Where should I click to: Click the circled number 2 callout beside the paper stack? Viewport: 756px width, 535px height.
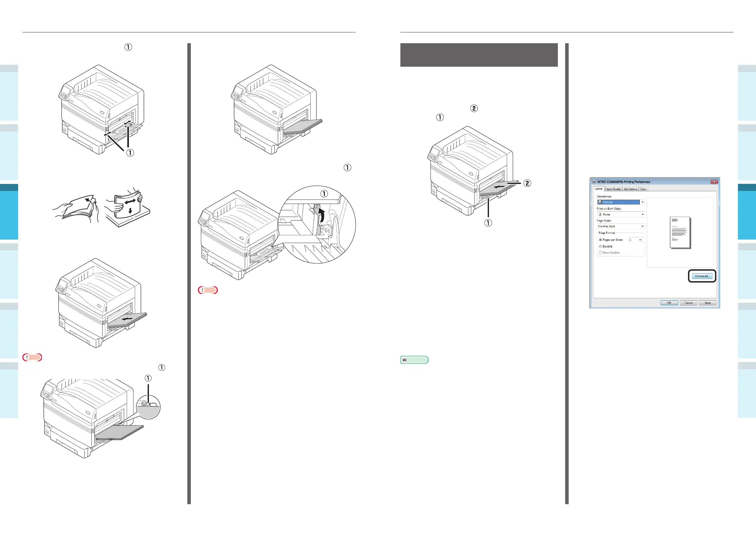(527, 183)
